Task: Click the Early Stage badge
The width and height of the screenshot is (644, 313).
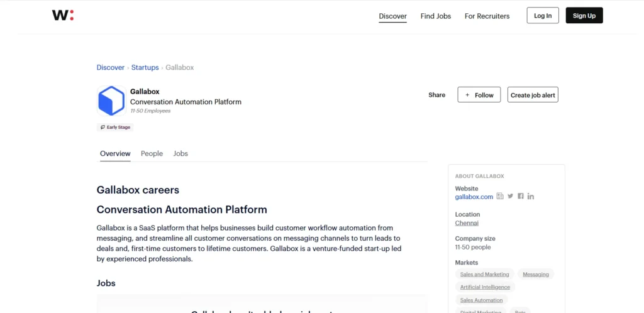Action: tap(116, 127)
